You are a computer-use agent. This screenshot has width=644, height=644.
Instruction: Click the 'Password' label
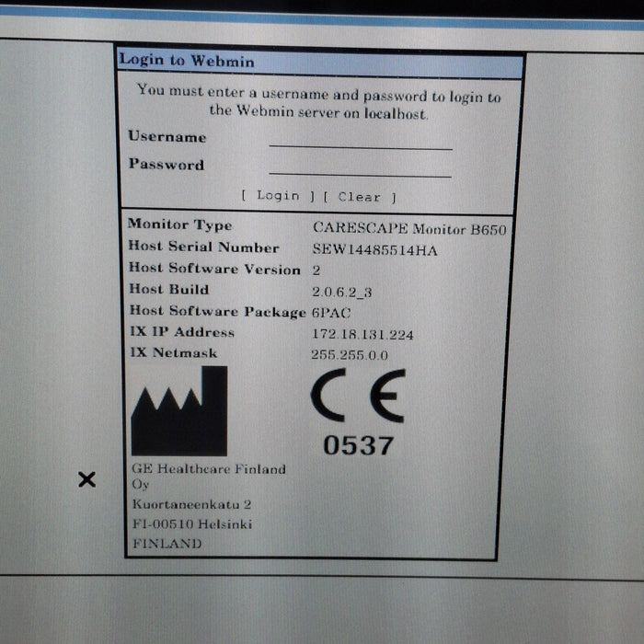coord(167,164)
